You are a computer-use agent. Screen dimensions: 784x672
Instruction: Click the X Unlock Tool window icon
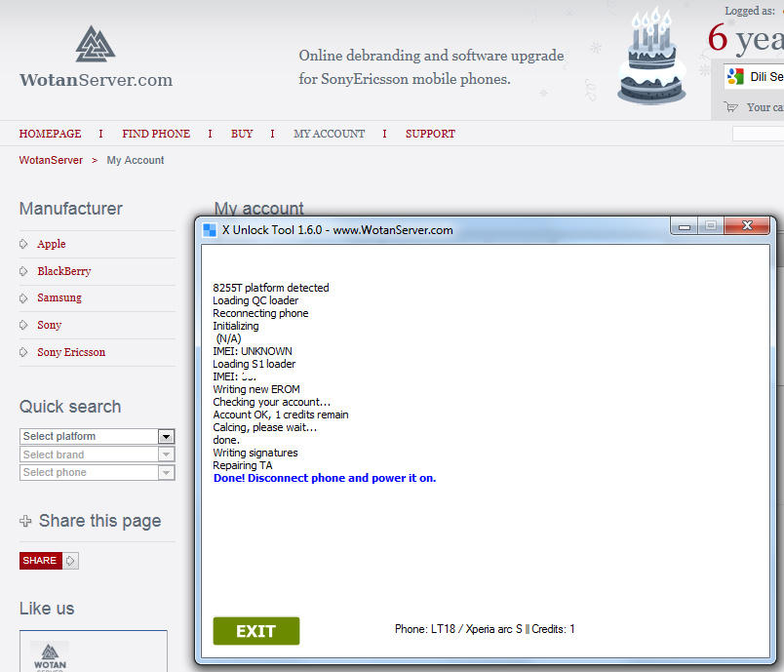(210, 230)
